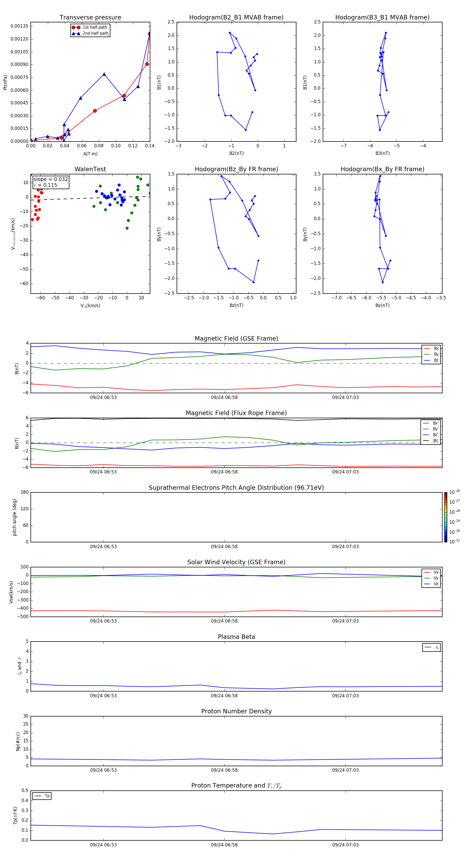Click the 'WalenTest' plot title
Viewport: 473px width, 868px height.
90,169
